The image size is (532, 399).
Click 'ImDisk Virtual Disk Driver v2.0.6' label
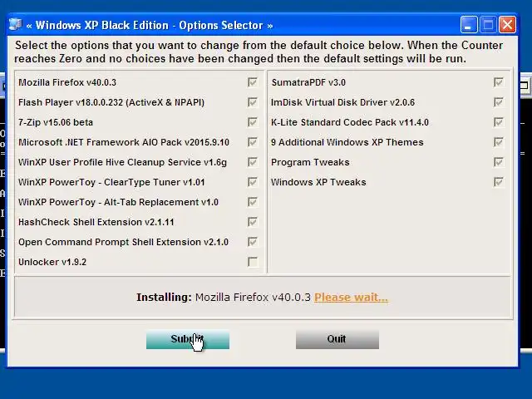[342, 102]
